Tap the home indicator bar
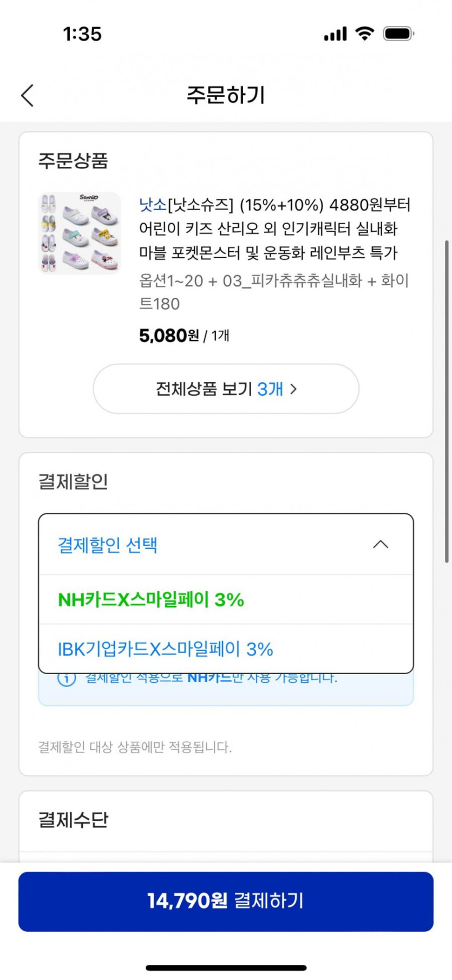This screenshot has width=452, height=980. point(226,968)
